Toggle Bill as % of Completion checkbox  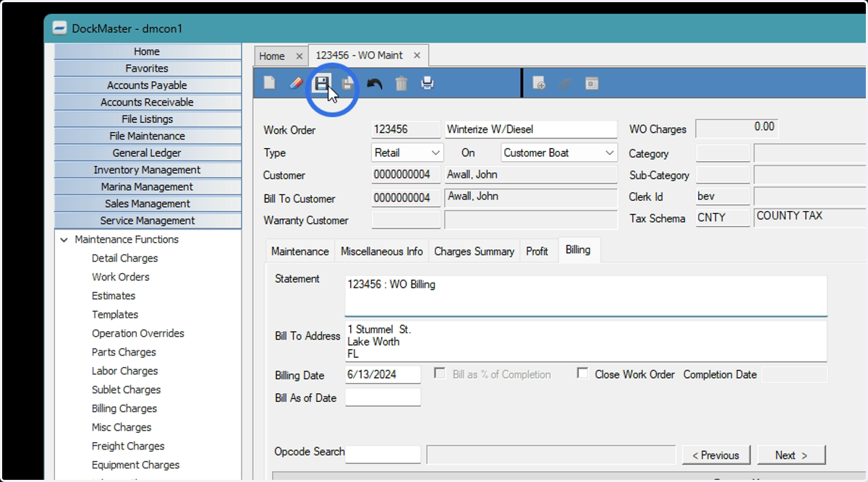(x=439, y=373)
